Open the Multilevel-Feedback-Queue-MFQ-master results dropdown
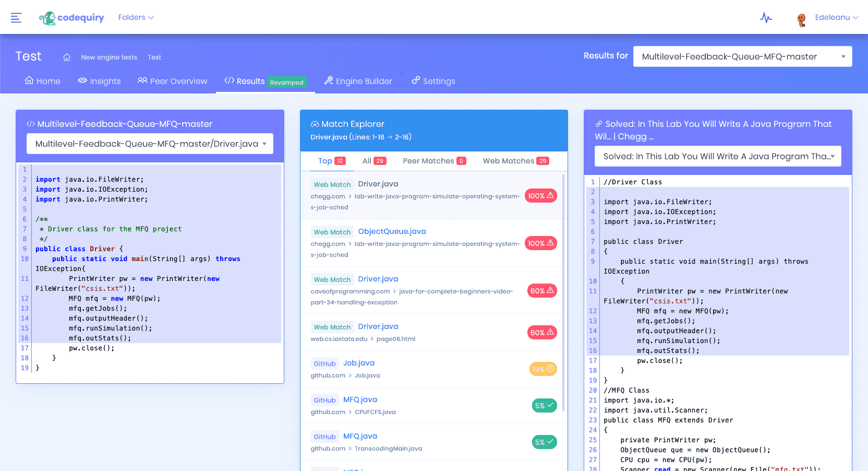868x471 pixels. click(x=742, y=56)
